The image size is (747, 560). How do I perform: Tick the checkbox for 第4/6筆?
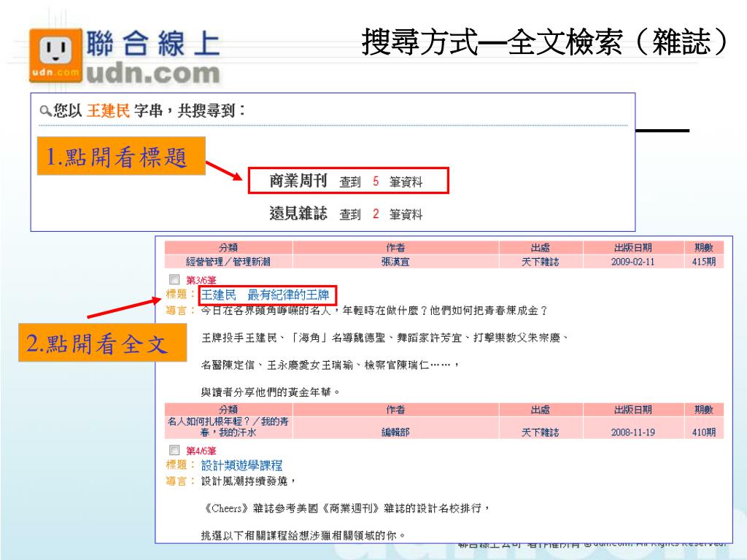(x=174, y=450)
